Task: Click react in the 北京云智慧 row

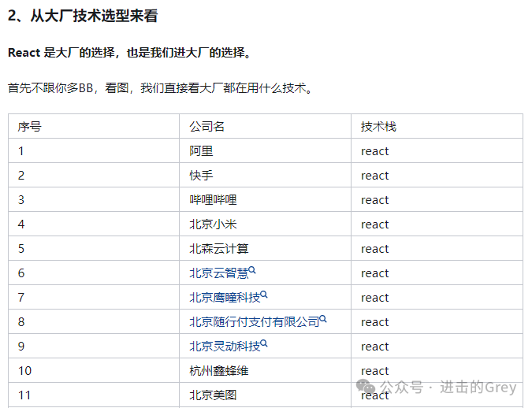Action: pos(375,273)
